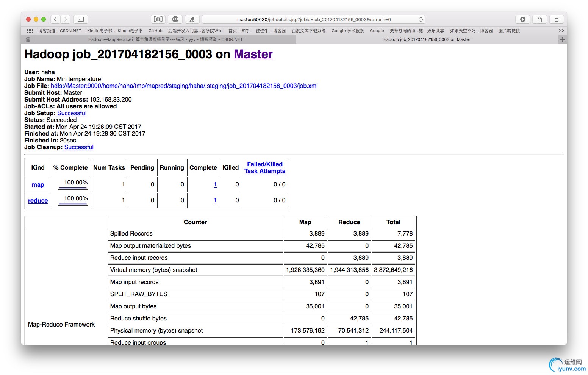Show all tabs overview
This screenshot has width=588, height=375.
click(557, 19)
